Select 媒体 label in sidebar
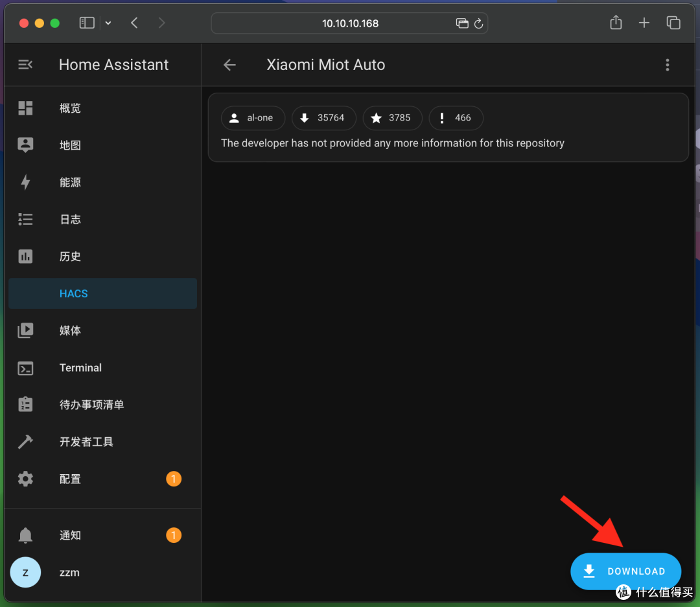This screenshot has height=607, width=700. tap(70, 330)
